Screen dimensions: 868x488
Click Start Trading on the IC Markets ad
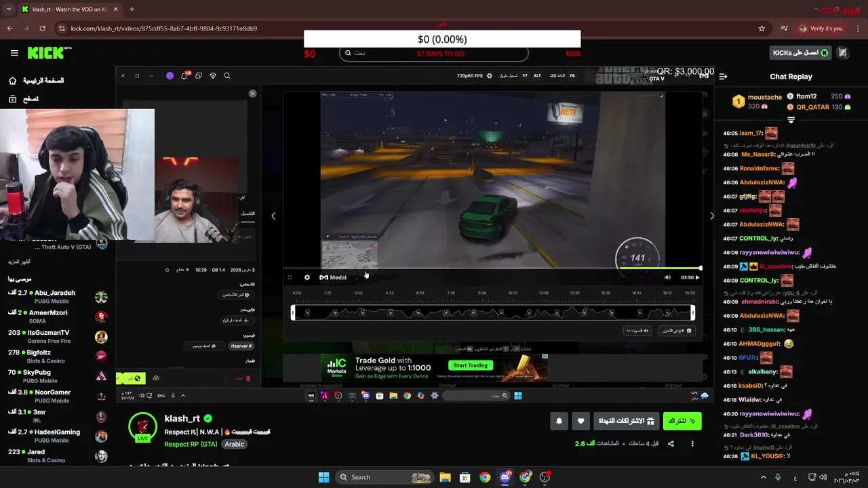[471, 365]
